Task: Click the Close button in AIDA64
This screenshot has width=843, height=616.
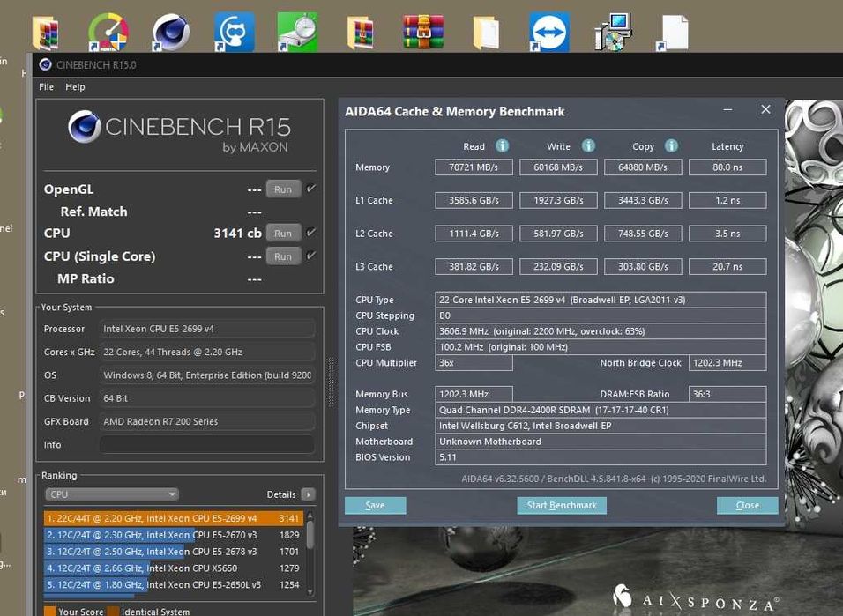Action: (747, 505)
